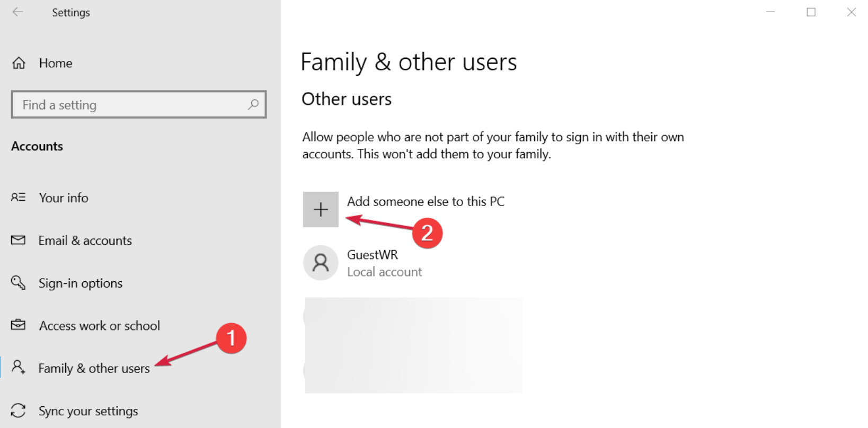
Task: Click the Sync your settings arrows icon
Action: pyautogui.click(x=19, y=411)
